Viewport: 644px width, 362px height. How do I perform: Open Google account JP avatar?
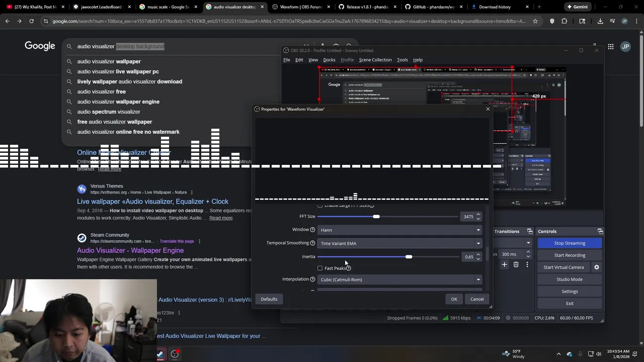tap(625, 46)
